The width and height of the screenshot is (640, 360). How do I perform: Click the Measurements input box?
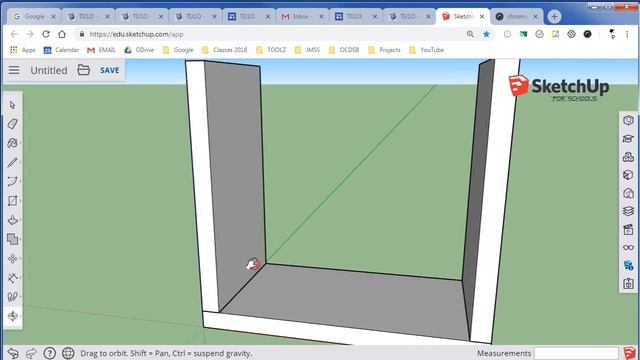[x=576, y=353]
